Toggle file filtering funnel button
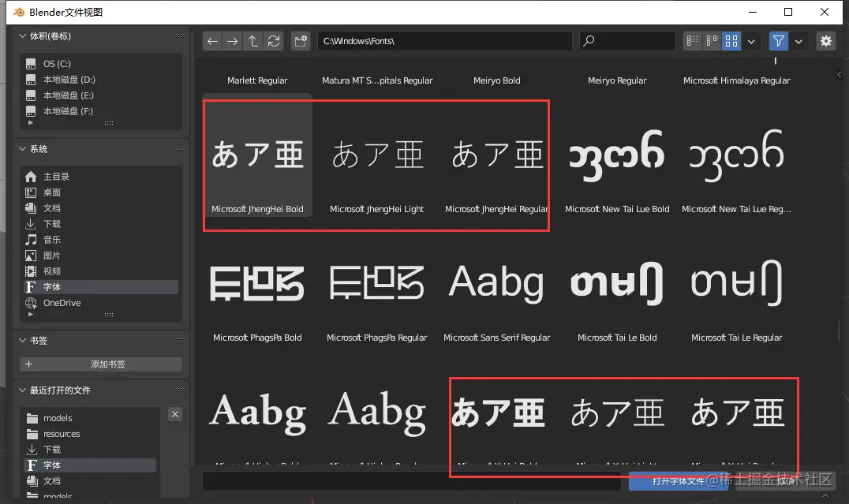Screen dimensions: 849x504 [x=779, y=41]
